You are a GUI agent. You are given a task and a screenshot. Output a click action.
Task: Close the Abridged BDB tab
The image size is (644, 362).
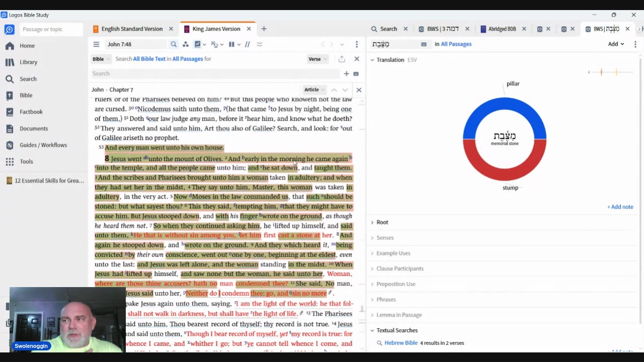[524, 29]
